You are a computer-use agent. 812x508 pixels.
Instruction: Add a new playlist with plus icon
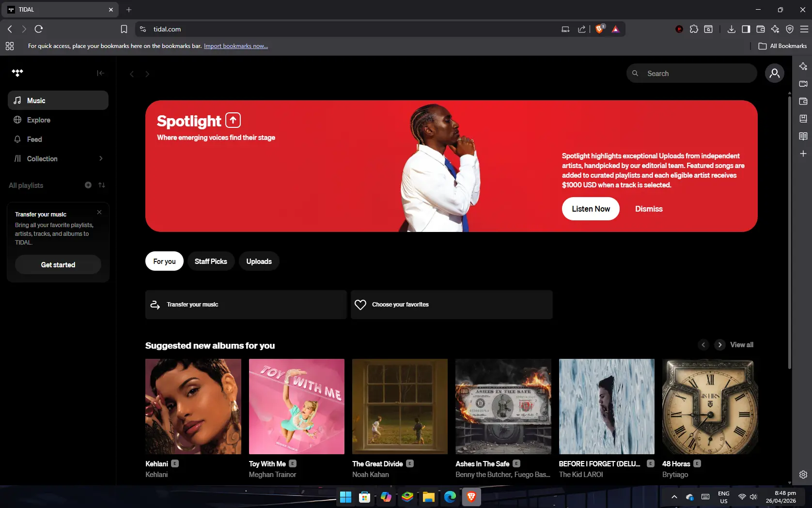click(x=88, y=185)
